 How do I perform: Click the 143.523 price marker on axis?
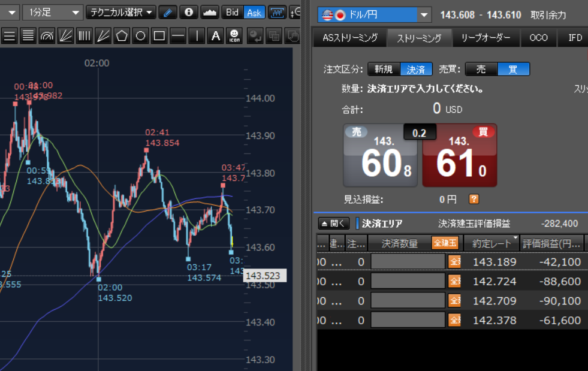(265, 276)
